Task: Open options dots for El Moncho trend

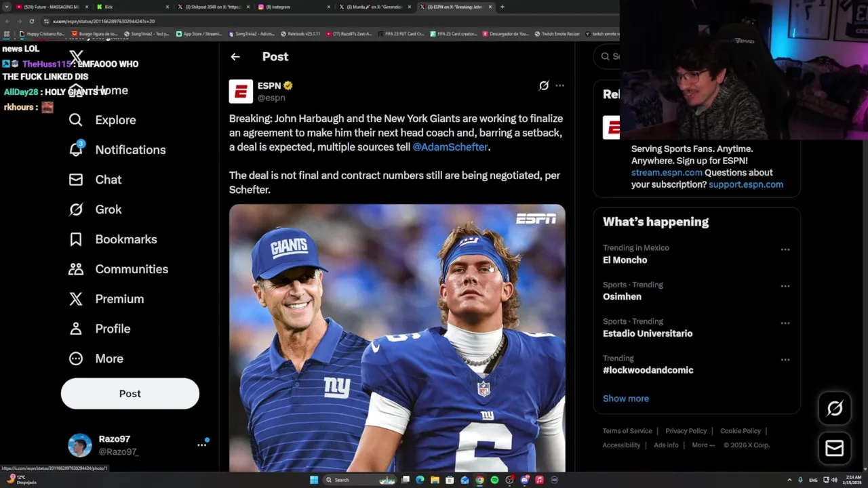Action: [x=785, y=249]
